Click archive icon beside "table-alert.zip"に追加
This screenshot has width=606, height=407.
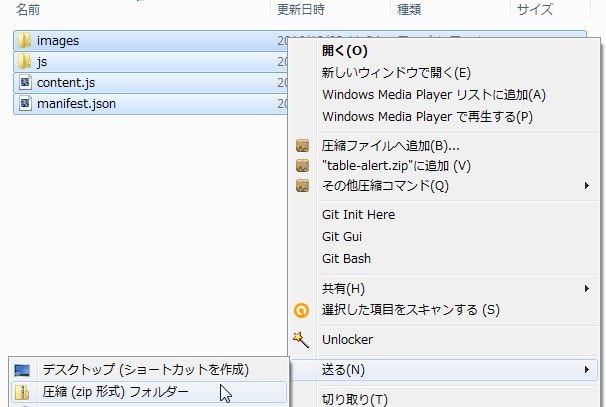click(x=302, y=166)
